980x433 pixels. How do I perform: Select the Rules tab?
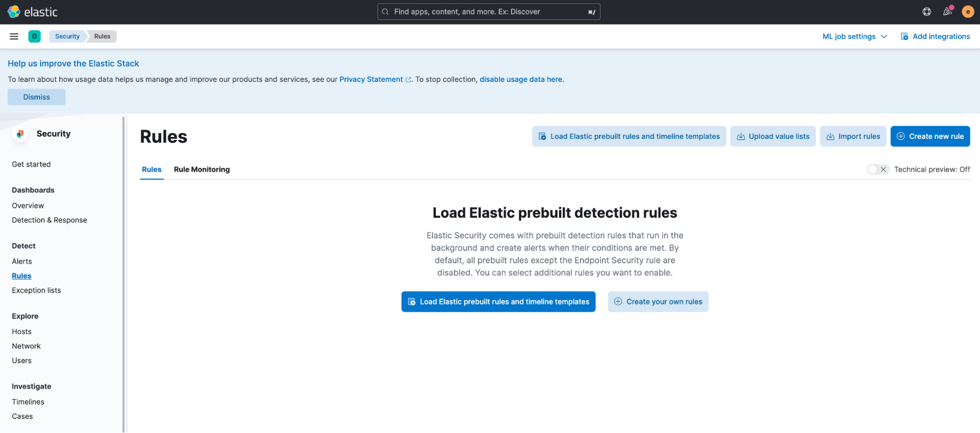151,169
